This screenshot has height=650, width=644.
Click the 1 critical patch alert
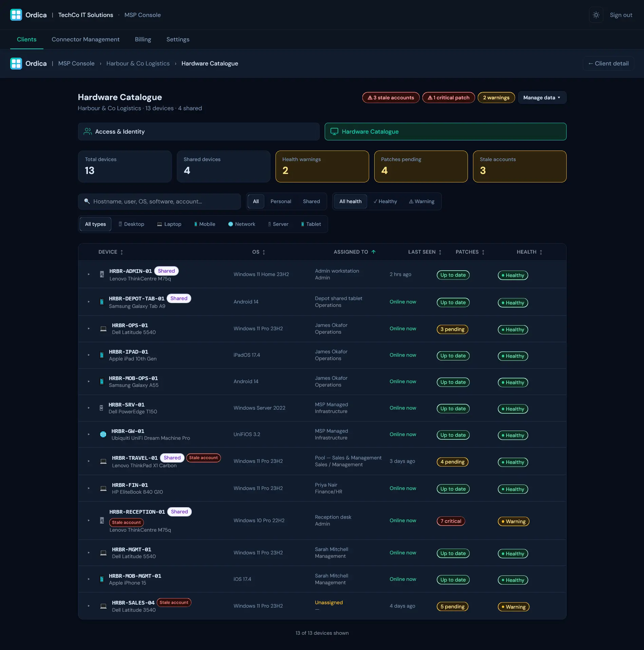pos(449,98)
